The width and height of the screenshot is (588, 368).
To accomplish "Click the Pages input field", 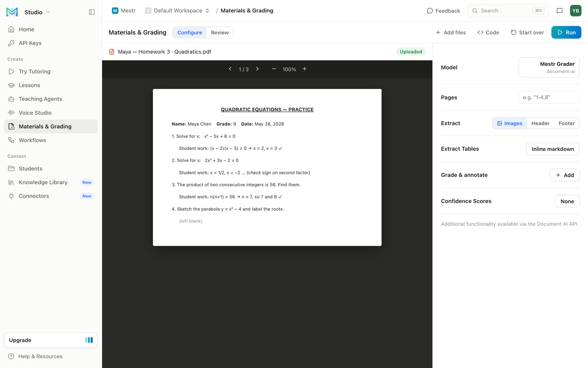I will [549, 98].
